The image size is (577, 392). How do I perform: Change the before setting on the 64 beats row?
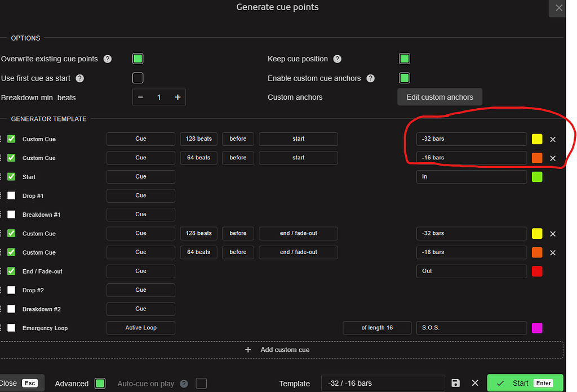coord(238,158)
